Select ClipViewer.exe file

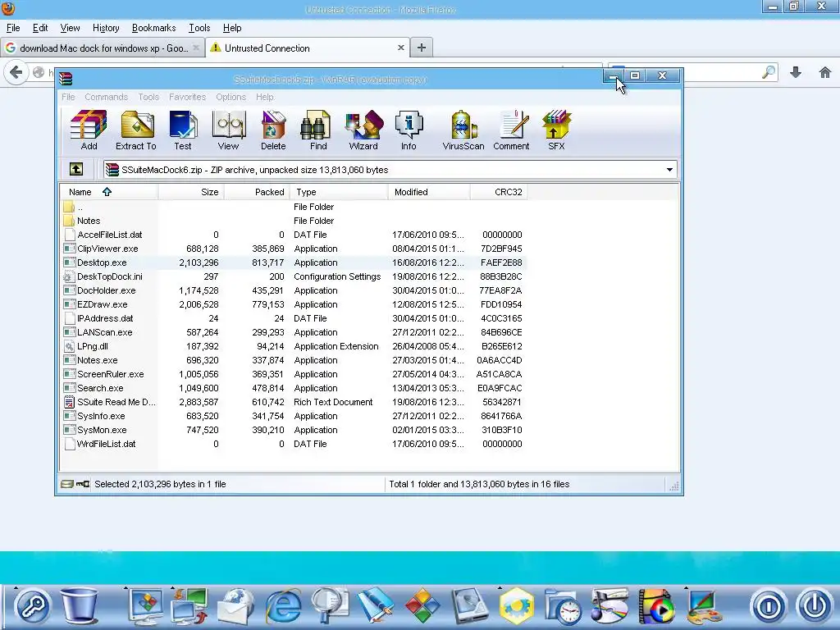pos(294,249)
